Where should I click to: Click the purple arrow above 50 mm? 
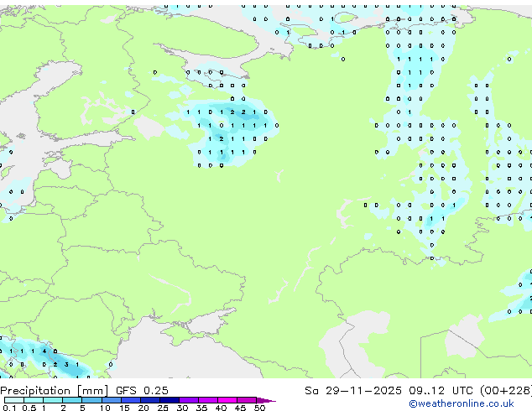point(265,400)
